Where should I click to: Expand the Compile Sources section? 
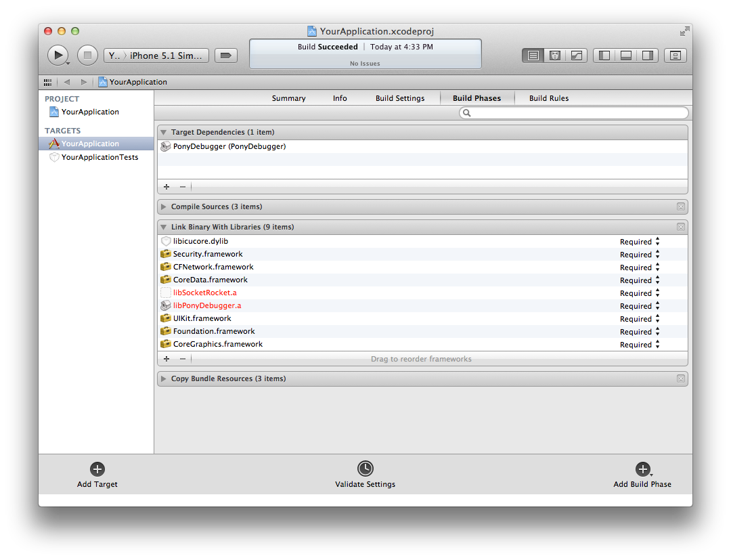click(164, 207)
